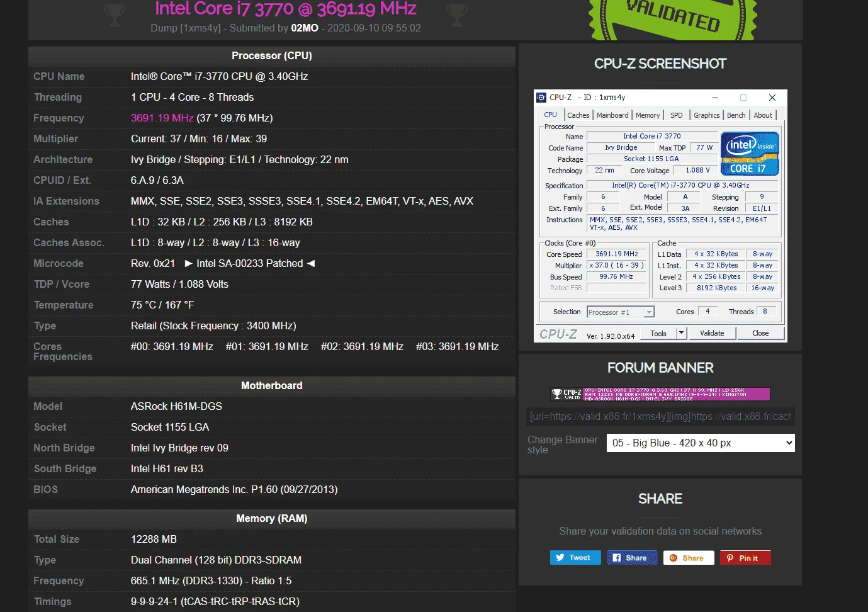Click the CPUID value '6.A.9 / 6.3A'
Screen dimensions: 868x612
coord(157,180)
